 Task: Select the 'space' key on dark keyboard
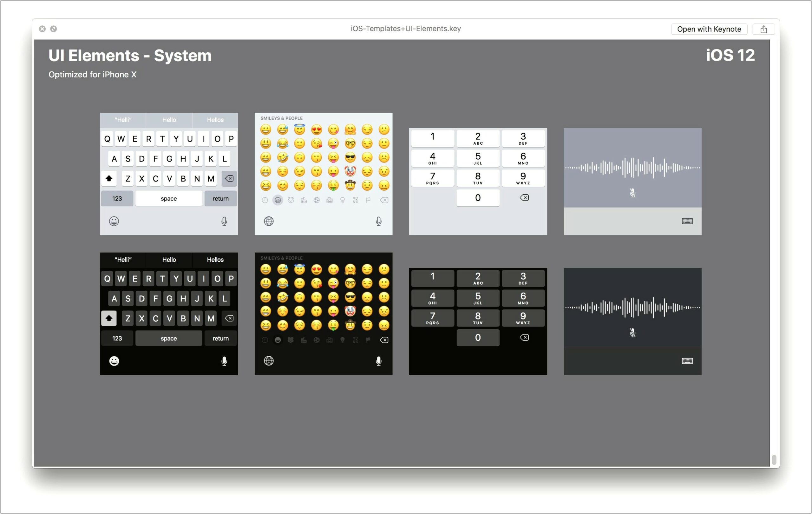pyautogui.click(x=168, y=338)
